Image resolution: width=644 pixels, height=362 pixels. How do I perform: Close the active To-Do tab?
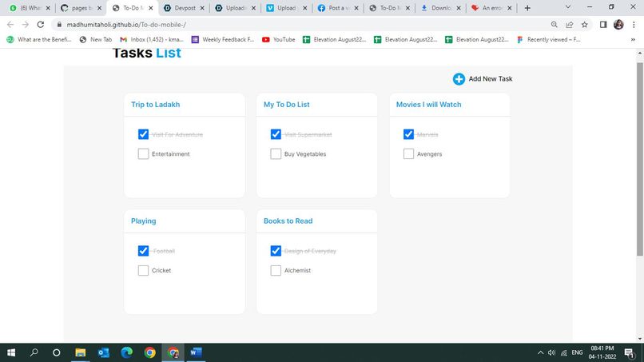coord(151,8)
